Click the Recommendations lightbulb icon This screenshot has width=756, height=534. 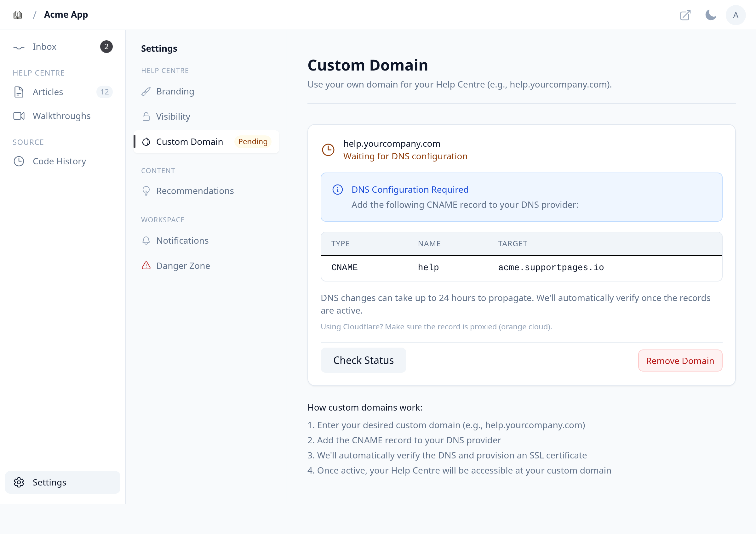coord(146,191)
